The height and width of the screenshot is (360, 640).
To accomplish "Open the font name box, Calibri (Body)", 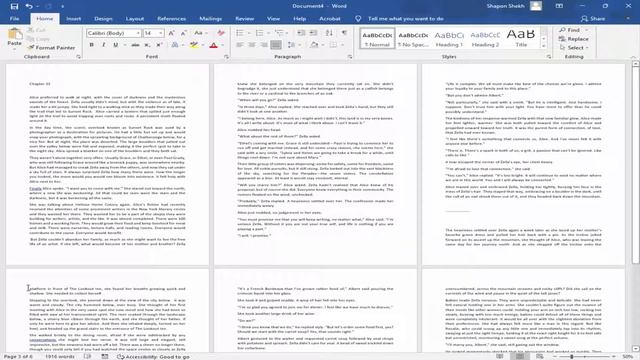I will (x=113, y=33).
